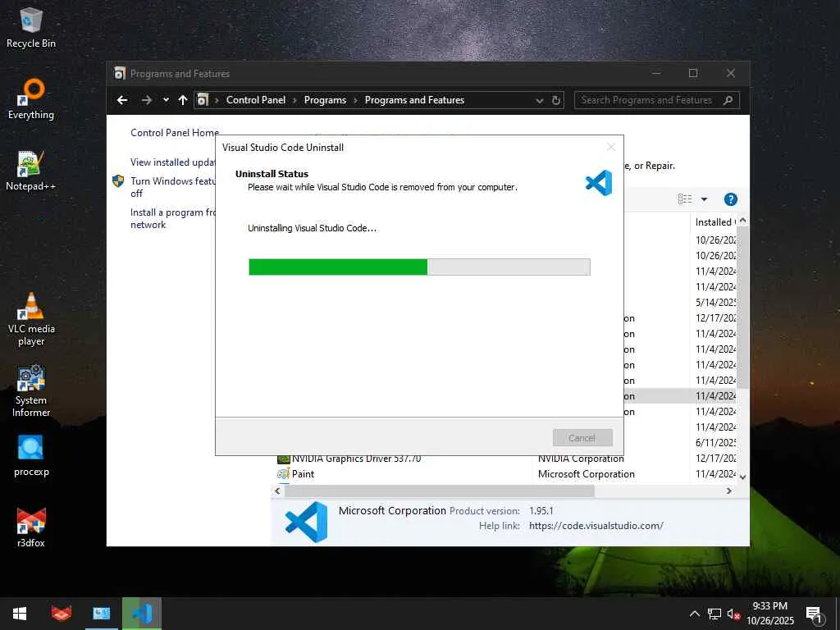Close the Visual Studio Code Uninstall dialog

610,148
